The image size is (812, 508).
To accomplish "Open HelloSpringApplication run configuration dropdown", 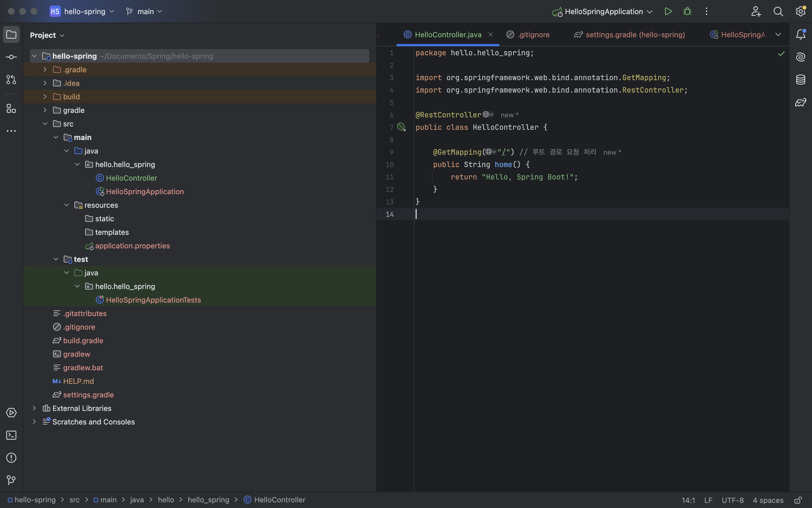I will point(602,11).
